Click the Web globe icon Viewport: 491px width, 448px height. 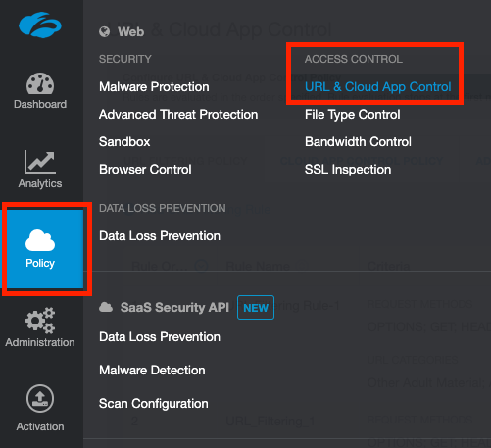point(104,32)
